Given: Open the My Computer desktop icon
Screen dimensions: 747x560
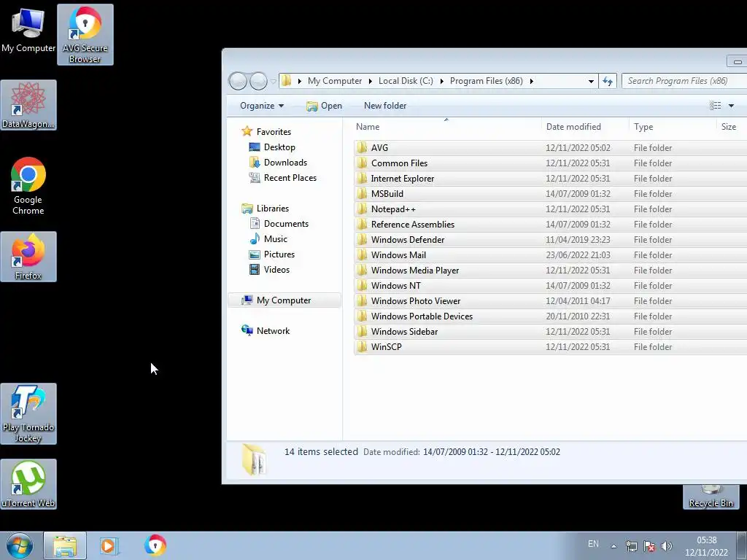Looking at the screenshot, I should [28, 30].
